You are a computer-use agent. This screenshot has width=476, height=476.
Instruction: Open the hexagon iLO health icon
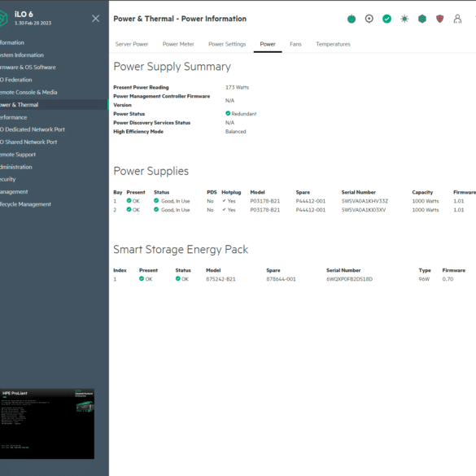422,19
